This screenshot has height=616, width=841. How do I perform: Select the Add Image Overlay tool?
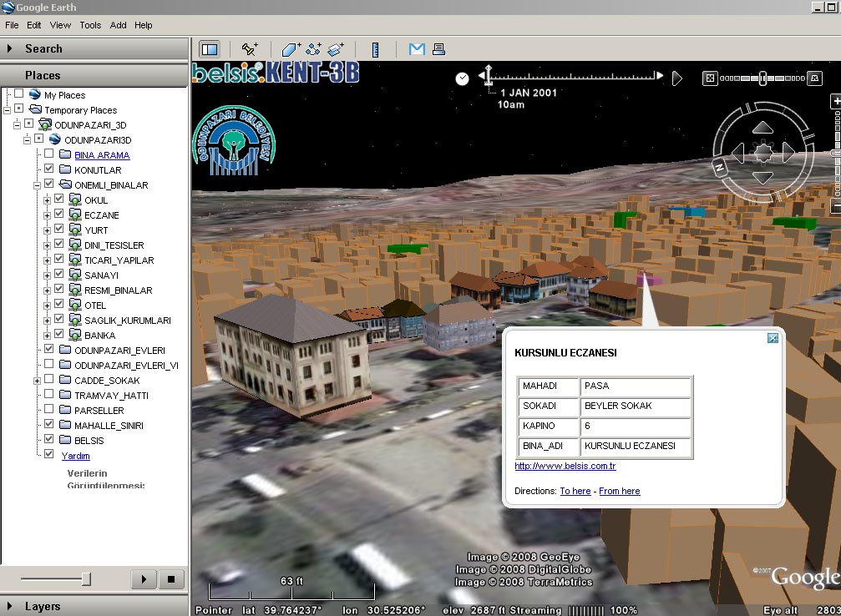pyautogui.click(x=336, y=49)
